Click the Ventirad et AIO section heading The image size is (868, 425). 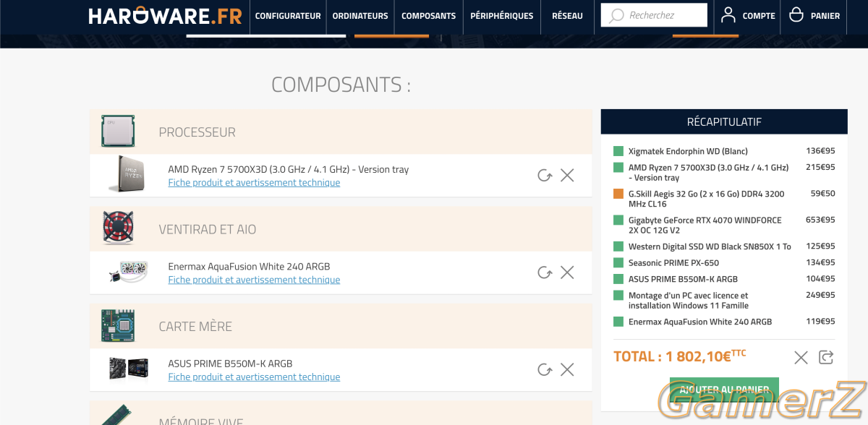pyautogui.click(x=208, y=229)
